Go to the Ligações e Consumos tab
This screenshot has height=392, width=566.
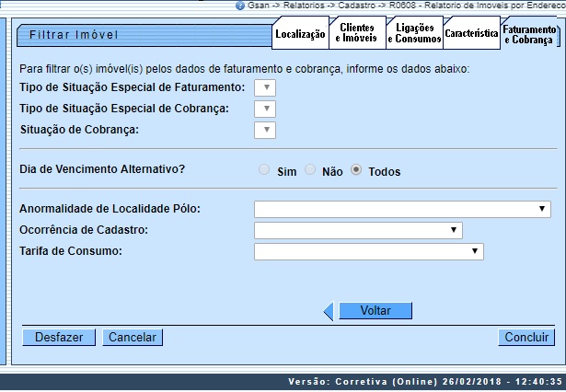coord(413,34)
